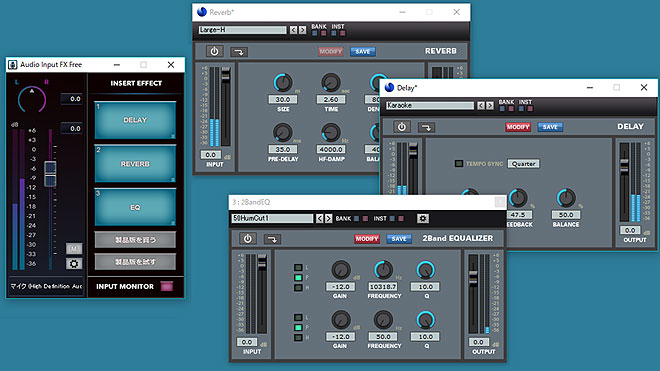Screen dimensions: 660x371
Task: Open the 2BandEQ gear settings icon
Action: 423,218
